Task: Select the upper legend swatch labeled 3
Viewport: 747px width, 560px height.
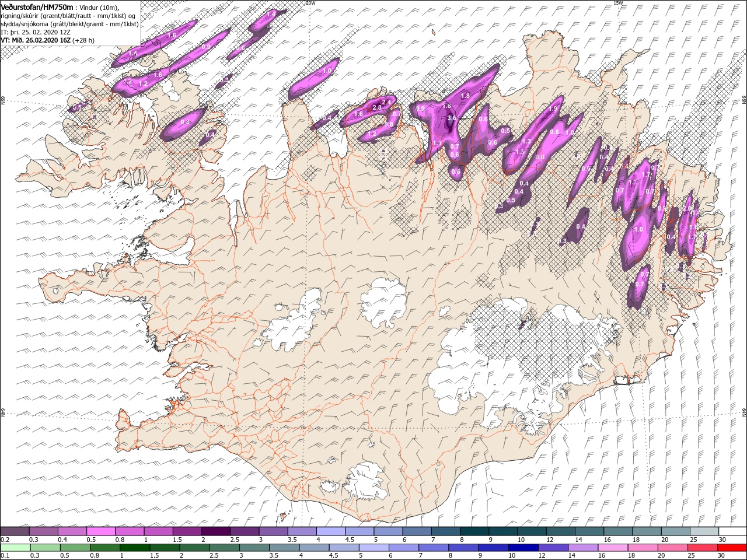Action: pyautogui.click(x=273, y=531)
